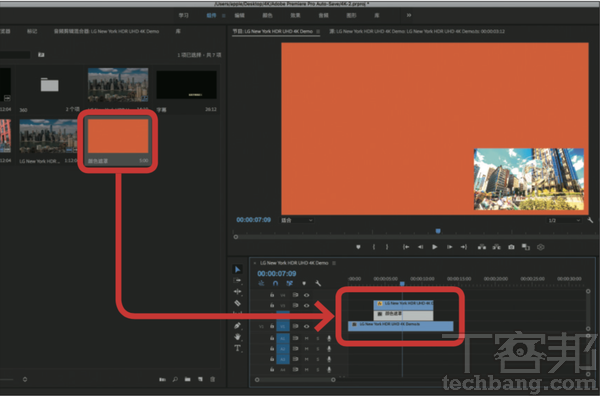The width and height of the screenshot is (600, 396).
Task: Open the program monitor zoom level dropdown
Action: click(297, 220)
